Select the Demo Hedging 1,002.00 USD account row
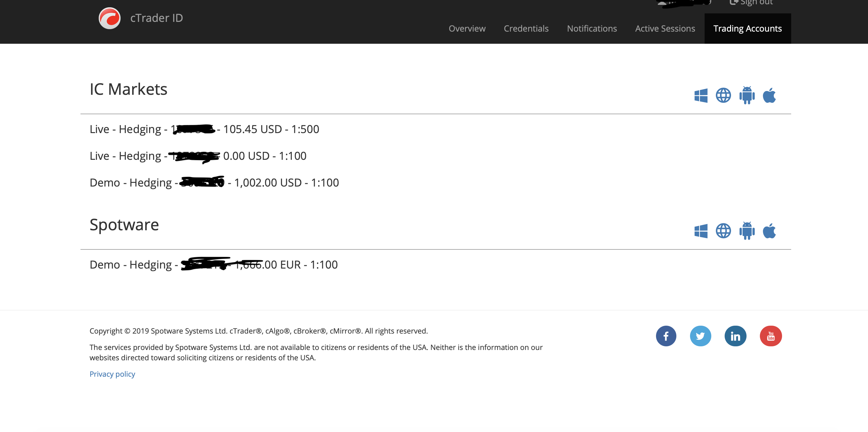Viewport: 868px width, 432px height. 214,183
